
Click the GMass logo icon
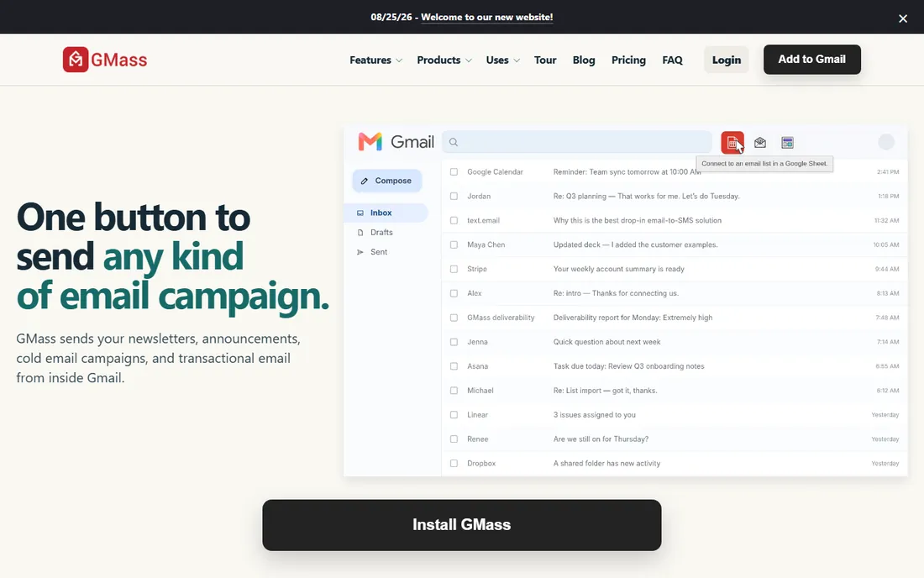pos(76,60)
